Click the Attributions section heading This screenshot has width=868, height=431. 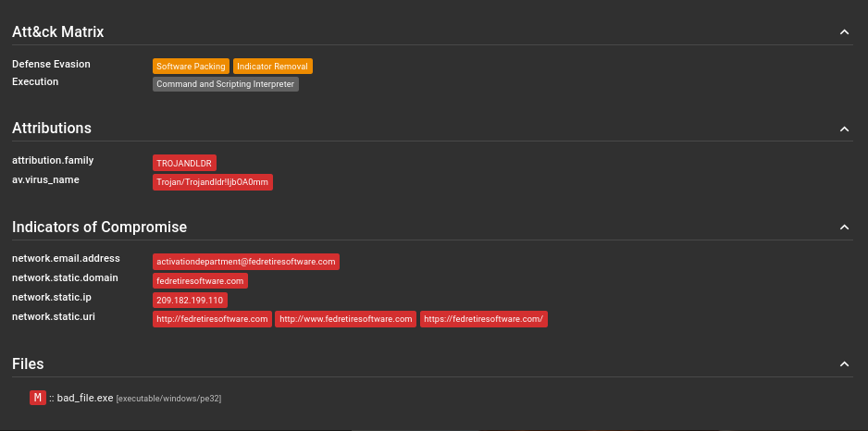(x=52, y=129)
